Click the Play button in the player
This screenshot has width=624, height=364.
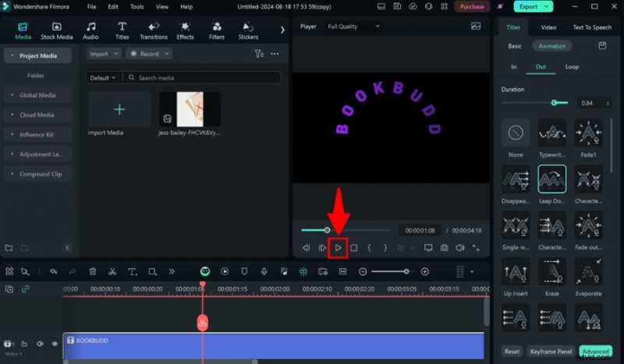click(x=338, y=248)
